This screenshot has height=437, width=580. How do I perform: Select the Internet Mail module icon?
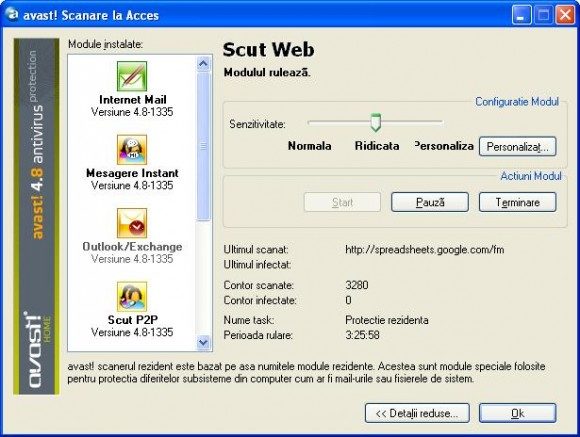[x=132, y=77]
